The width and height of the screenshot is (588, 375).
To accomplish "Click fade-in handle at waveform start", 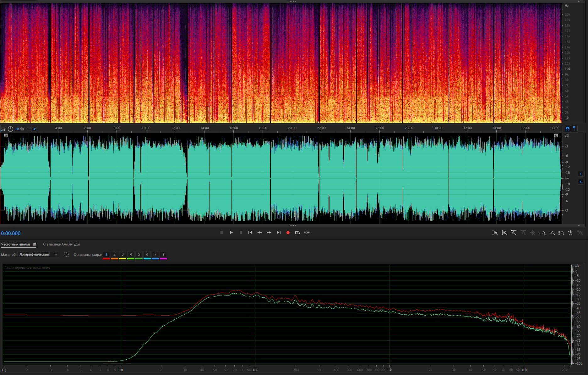I will tap(6, 135).
